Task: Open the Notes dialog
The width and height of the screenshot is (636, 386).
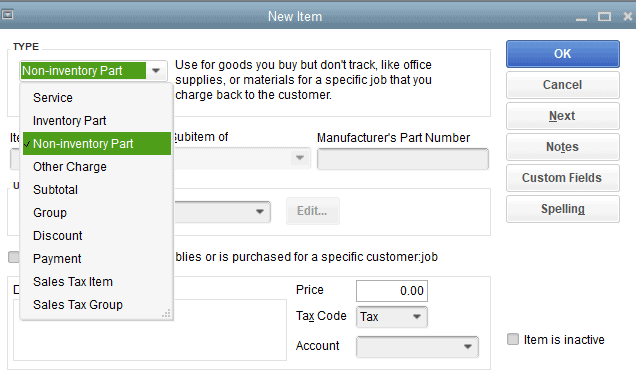Action: pyautogui.click(x=563, y=147)
